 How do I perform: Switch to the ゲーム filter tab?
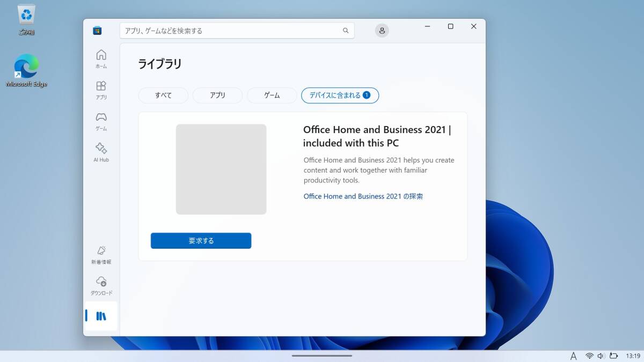point(272,95)
